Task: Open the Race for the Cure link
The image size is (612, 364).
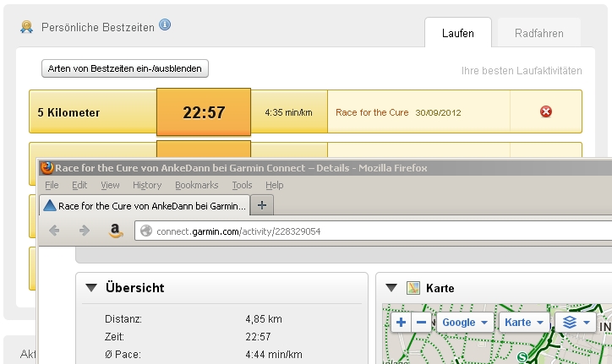Action: coord(372,112)
